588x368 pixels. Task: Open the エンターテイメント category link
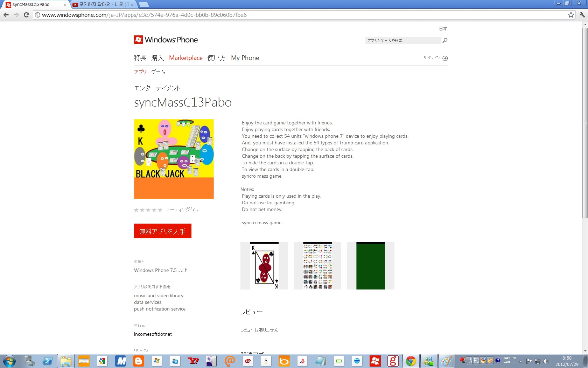click(x=157, y=88)
